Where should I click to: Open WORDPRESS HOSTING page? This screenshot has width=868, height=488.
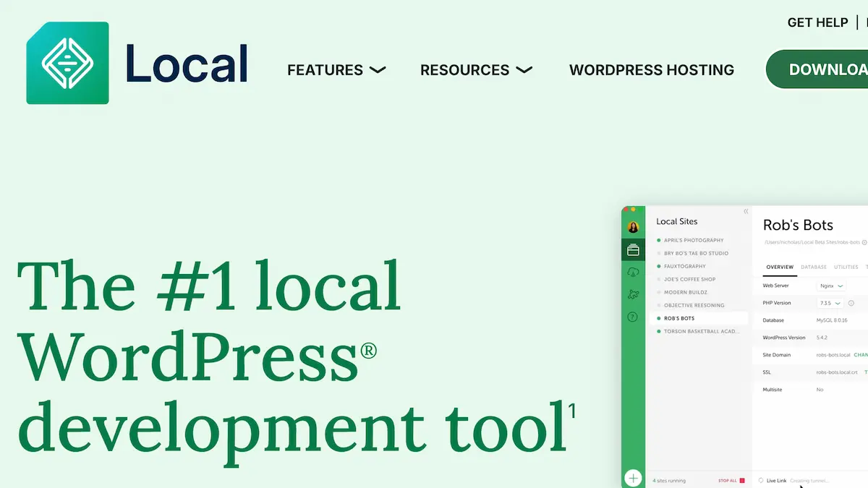click(x=652, y=70)
